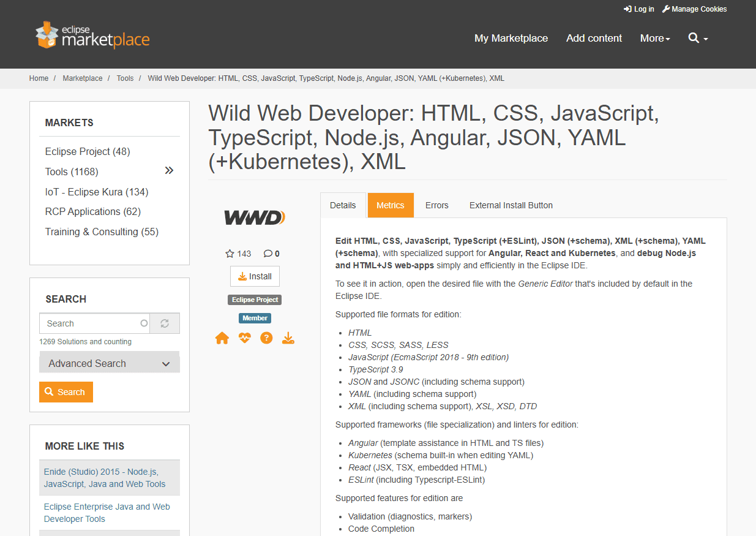Expand the Advanced Search section

pyautogui.click(x=109, y=362)
